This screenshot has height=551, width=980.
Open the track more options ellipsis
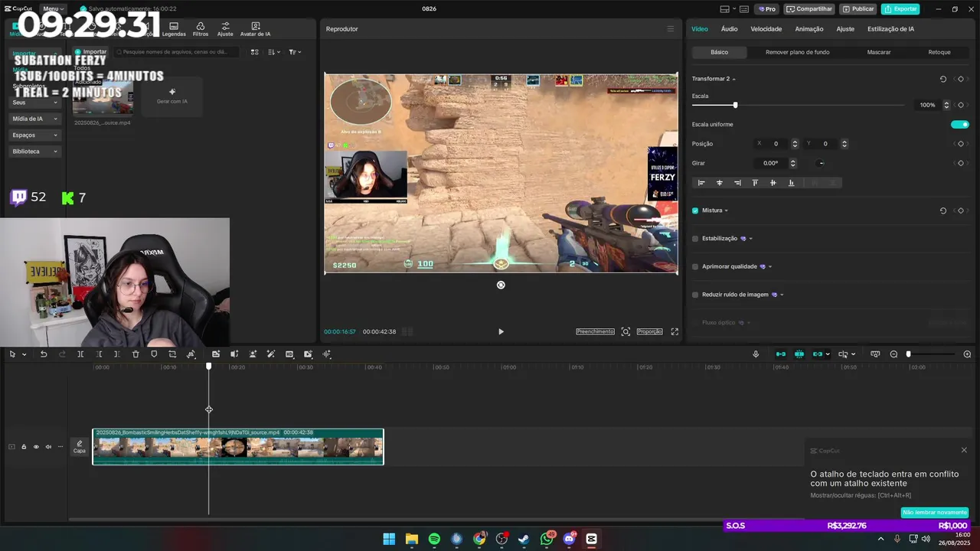[x=60, y=447]
